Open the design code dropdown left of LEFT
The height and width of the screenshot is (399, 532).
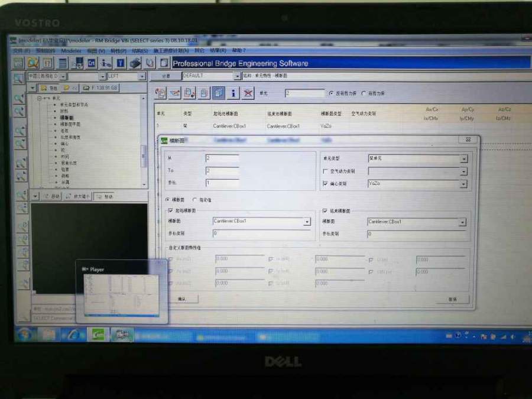(x=63, y=77)
